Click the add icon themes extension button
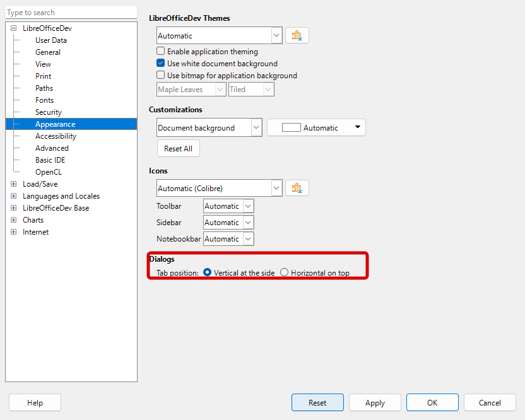This screenshot has width=525, height=420. (x=297, y=188)
